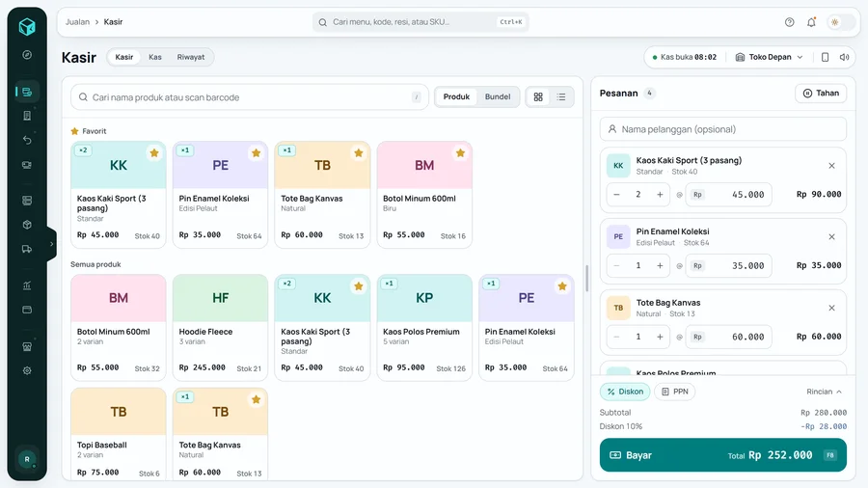Click the Tahan hold order button
The image size is (868, 488).
(x=821, y=93)
